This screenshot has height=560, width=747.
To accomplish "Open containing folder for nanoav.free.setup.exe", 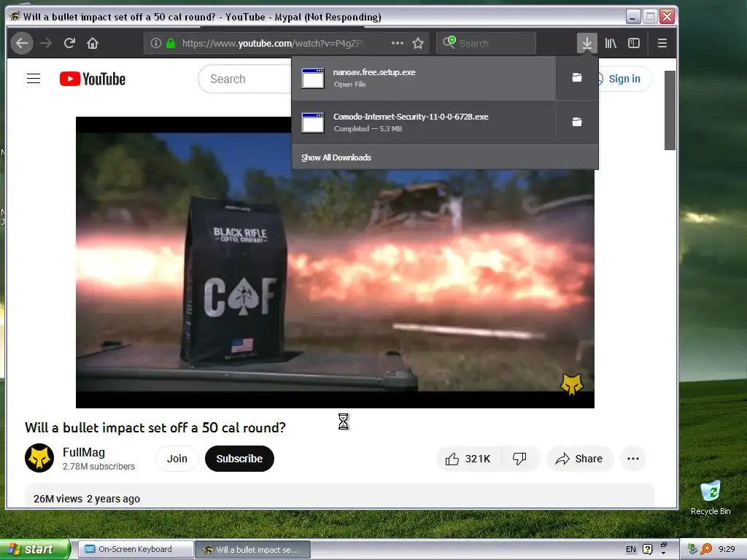I will (x=577, y=77).
